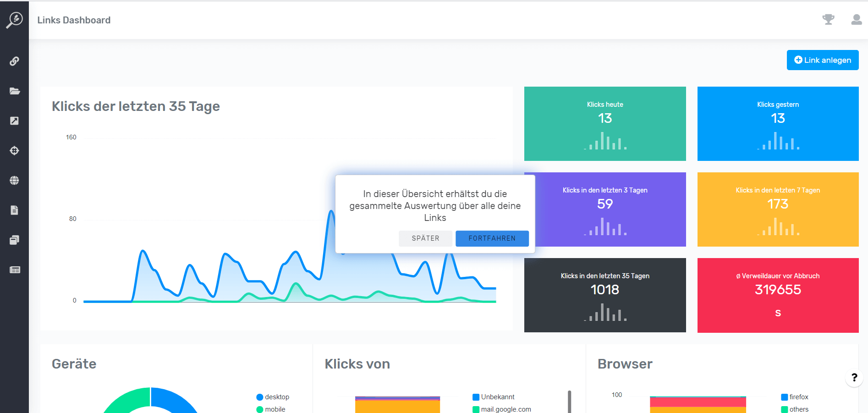
Task: Click the 160 axis label on chart
Action: (x=71, y=138)
